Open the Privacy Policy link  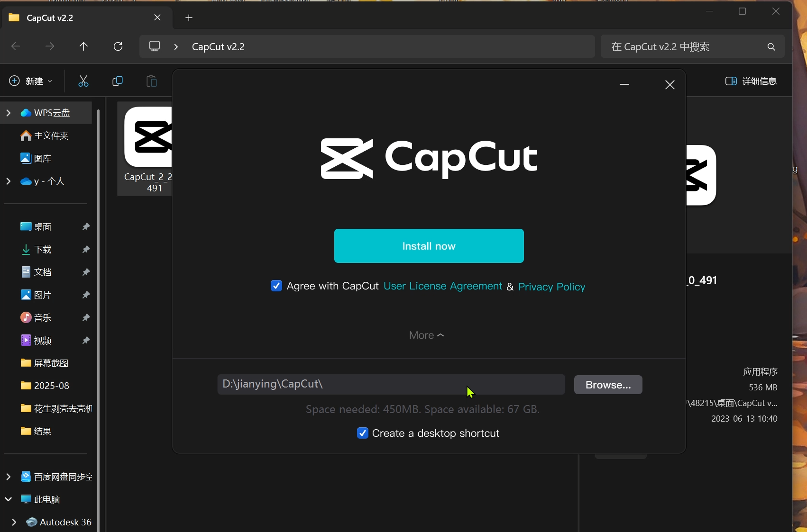(x=551, y=287)
